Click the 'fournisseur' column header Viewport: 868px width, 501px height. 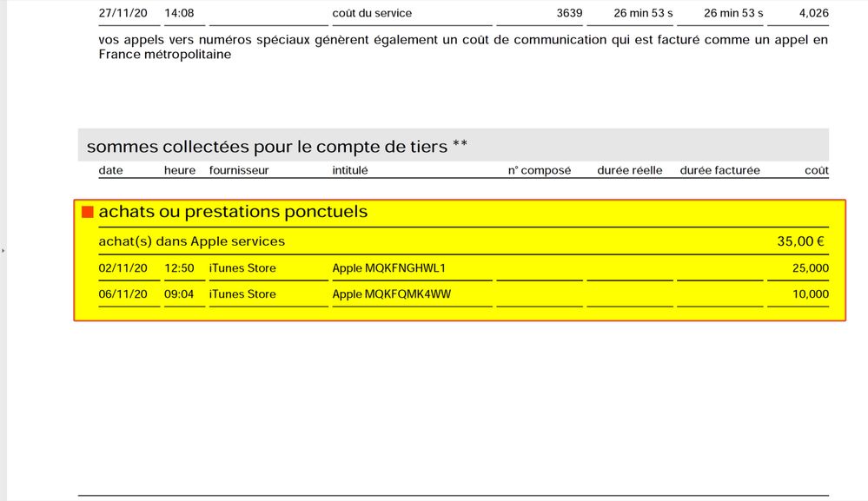point(239,170)
